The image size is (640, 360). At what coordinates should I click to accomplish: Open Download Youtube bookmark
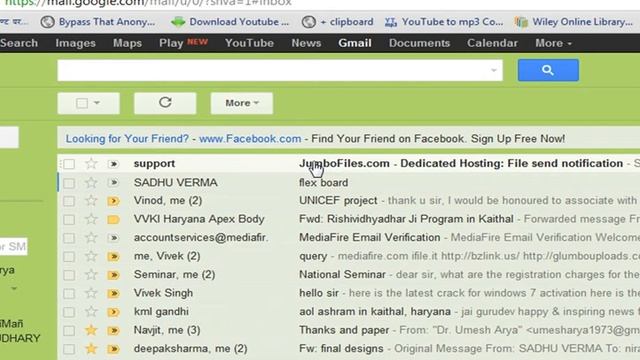click(x=230, y=22)
